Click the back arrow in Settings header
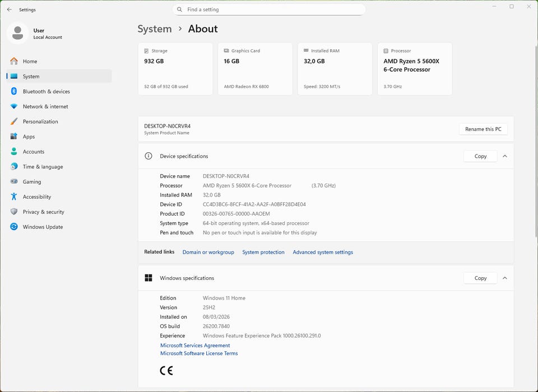The height and width of the screenshot is (392, 538). point(9,10)
